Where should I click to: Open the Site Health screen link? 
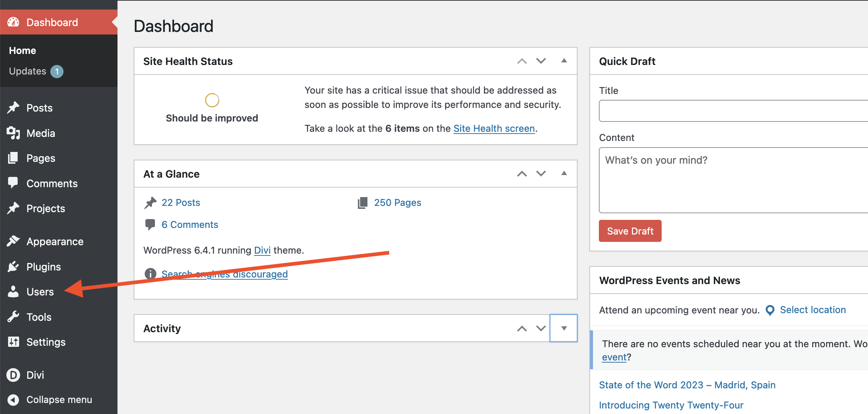point(494,128)
